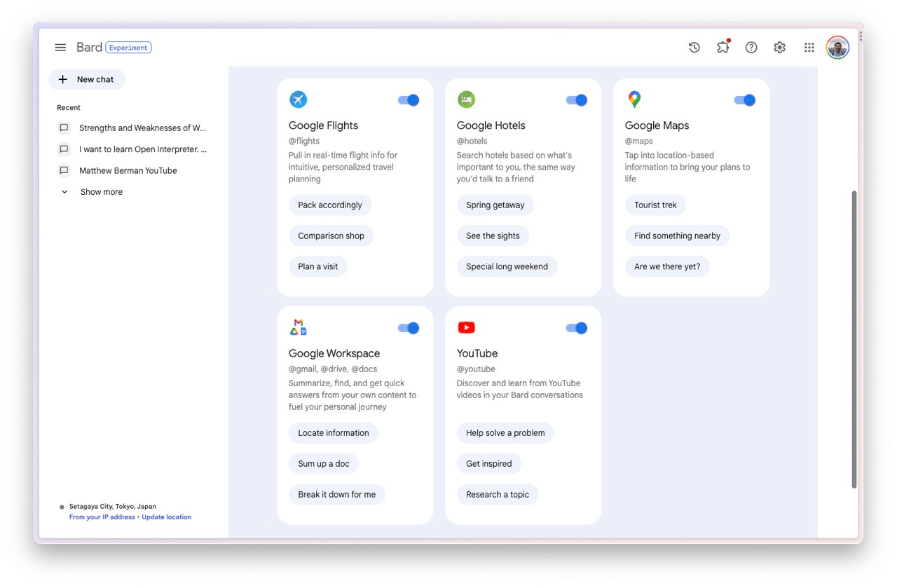Click the @hotels handle text
897x588 pixels.
coord(472,141)
